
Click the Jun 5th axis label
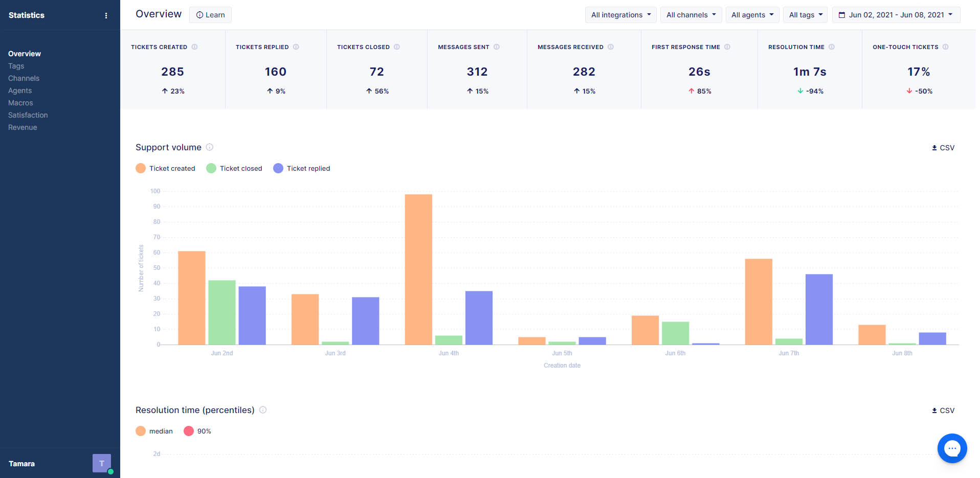pos(562,353)
